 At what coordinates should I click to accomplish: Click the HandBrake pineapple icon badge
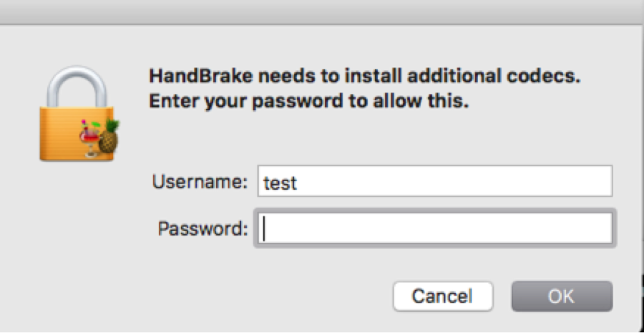click(109, 137)
